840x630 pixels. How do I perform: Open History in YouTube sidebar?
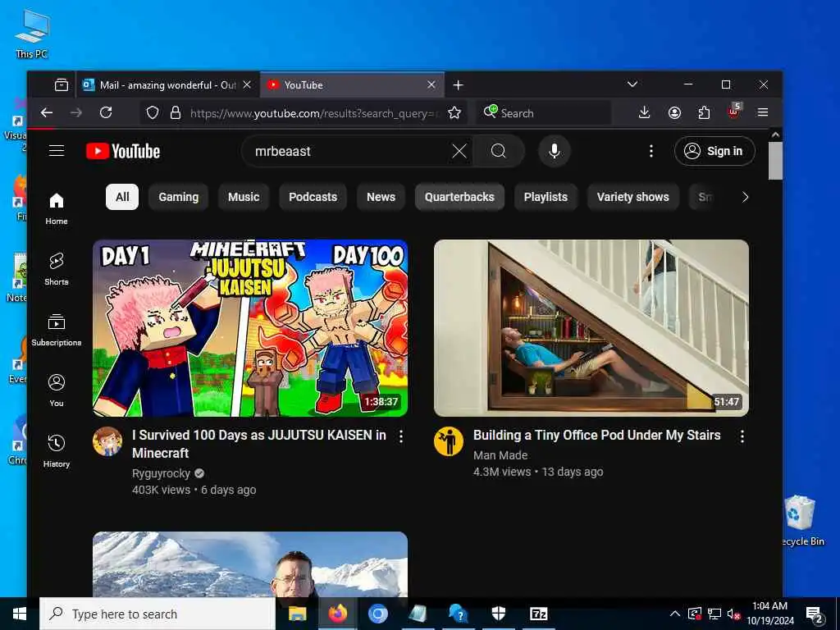[x=57, y=452]
